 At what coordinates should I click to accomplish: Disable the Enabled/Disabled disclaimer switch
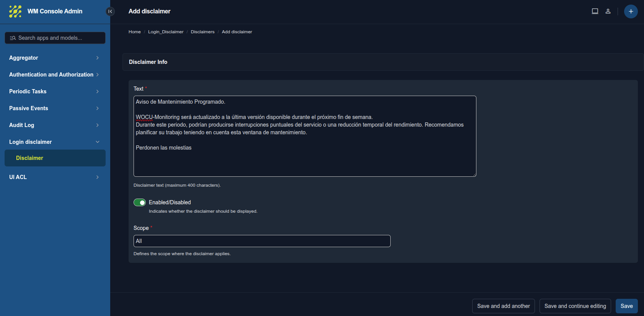140,202
